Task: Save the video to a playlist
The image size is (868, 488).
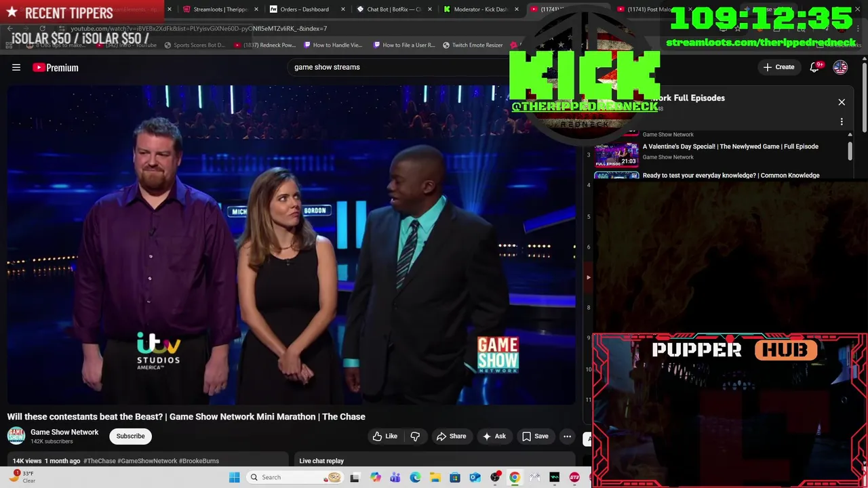Action: tap(534, 436)
